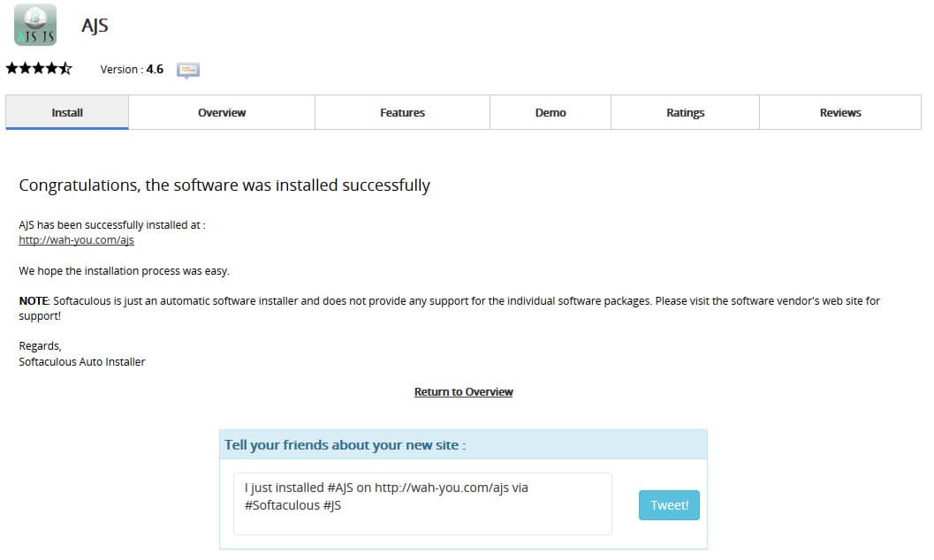Click the AJS application logo icon

coord(35,25)
